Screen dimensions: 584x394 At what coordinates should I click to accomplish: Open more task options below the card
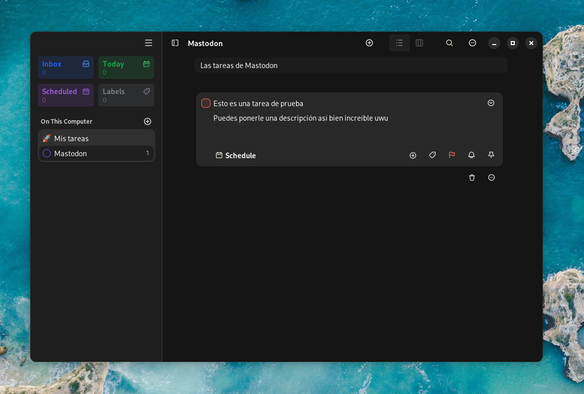[491, 178]
